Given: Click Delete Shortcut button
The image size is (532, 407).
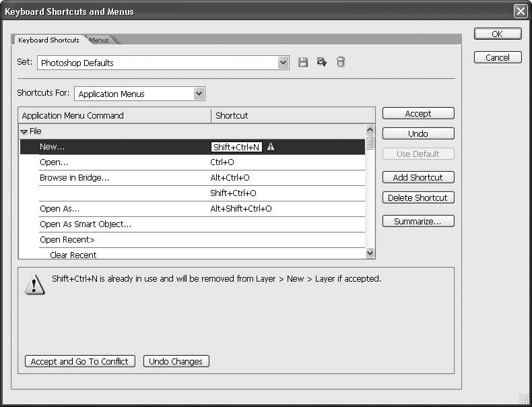Looking at the screenshot, I should click(418, 197).
